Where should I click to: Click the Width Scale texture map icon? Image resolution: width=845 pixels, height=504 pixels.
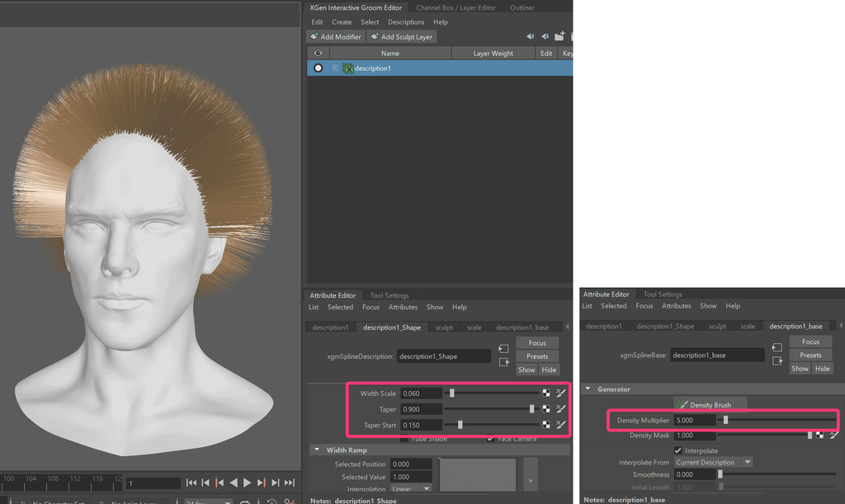point(546,393)
